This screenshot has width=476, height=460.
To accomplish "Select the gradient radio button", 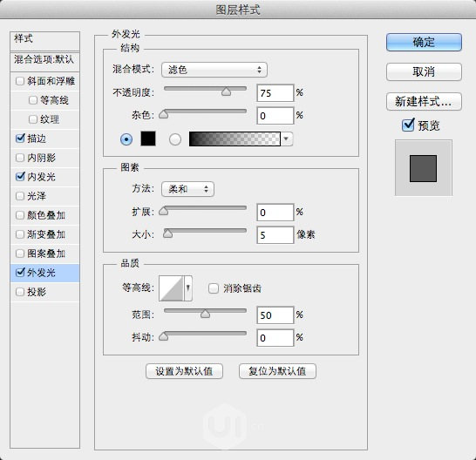I will coord(175,139).
